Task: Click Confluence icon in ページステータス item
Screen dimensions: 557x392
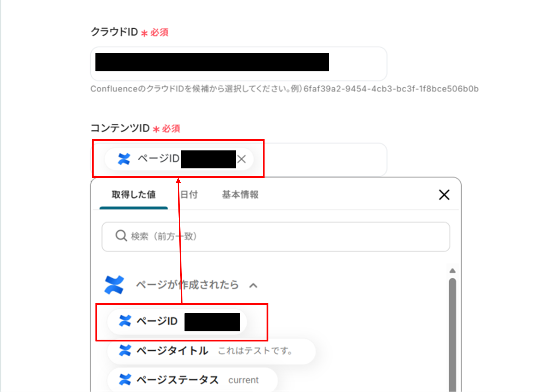Action: (x=125, y=380)
